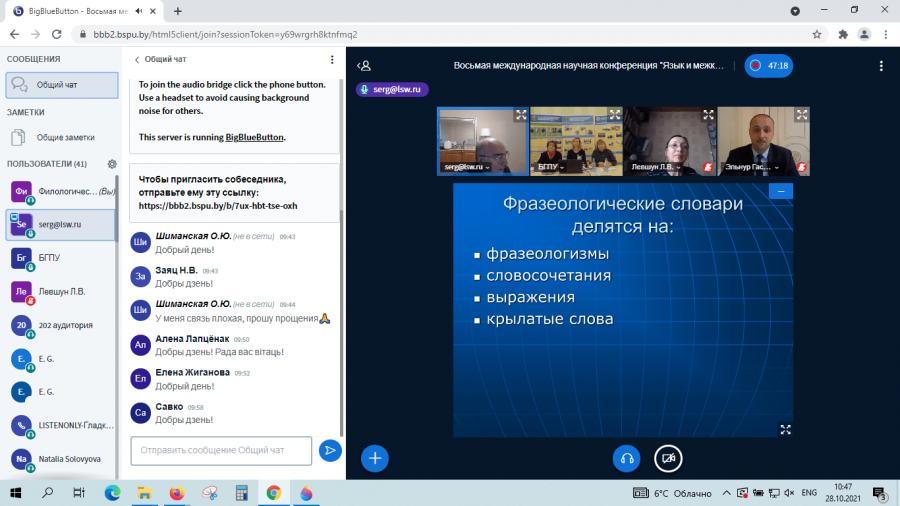Make the presentation slide fullscreen
This screenshot has width=900, height=506.
click(x=785, y=429)
